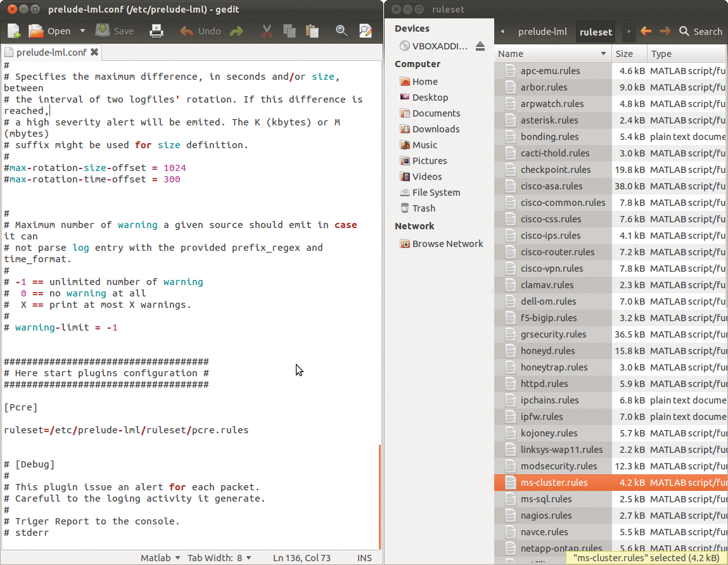Click the Ln 136, Col 73 status
The width and height of the screenshot is (728, 565).
[302, 557]
